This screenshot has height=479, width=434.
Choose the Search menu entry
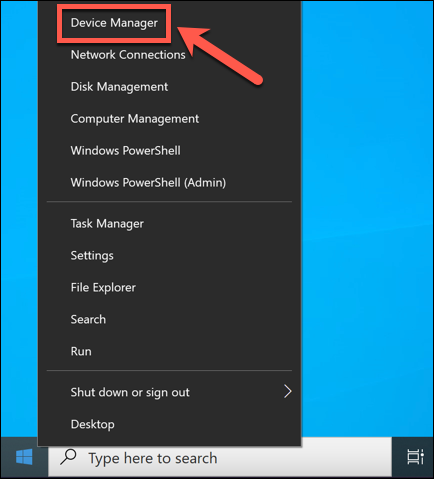pos(88,319)
